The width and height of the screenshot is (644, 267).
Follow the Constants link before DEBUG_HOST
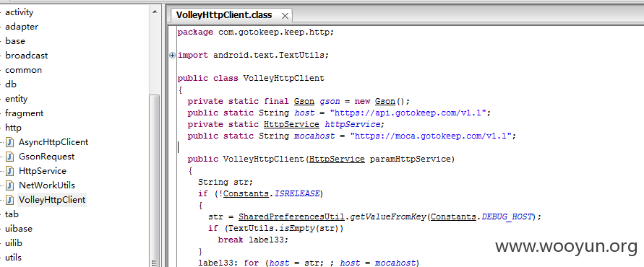[454, 216]
